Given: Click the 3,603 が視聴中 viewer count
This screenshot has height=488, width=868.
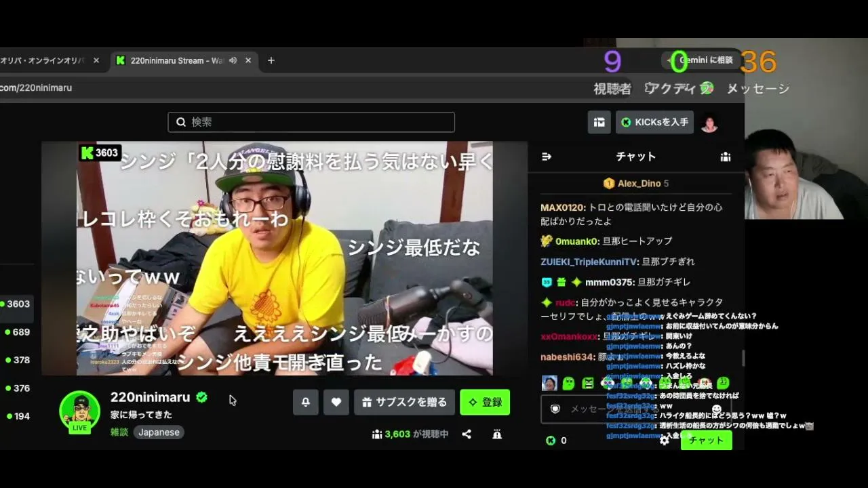Looking at the screenshot, I should tap(410, 434).
